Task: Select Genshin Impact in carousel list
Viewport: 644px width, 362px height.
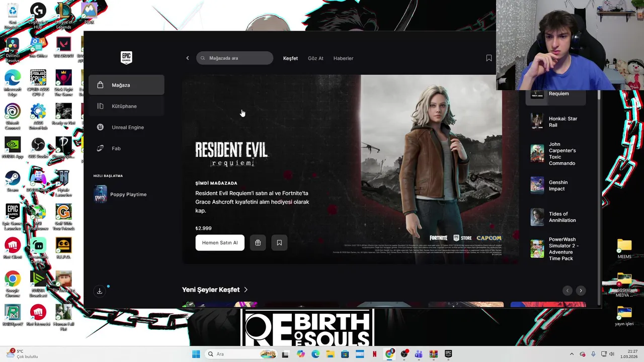Action: coord(556,186)
